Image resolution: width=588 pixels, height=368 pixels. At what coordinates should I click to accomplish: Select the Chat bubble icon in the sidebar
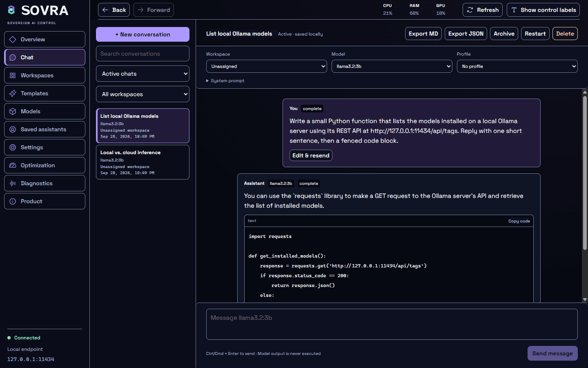[x=13, y=57]
